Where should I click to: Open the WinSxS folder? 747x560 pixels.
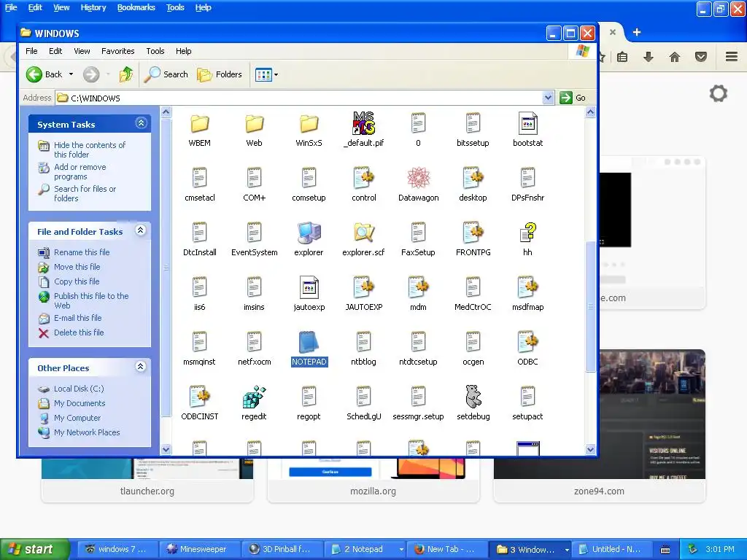pos(309,130)
